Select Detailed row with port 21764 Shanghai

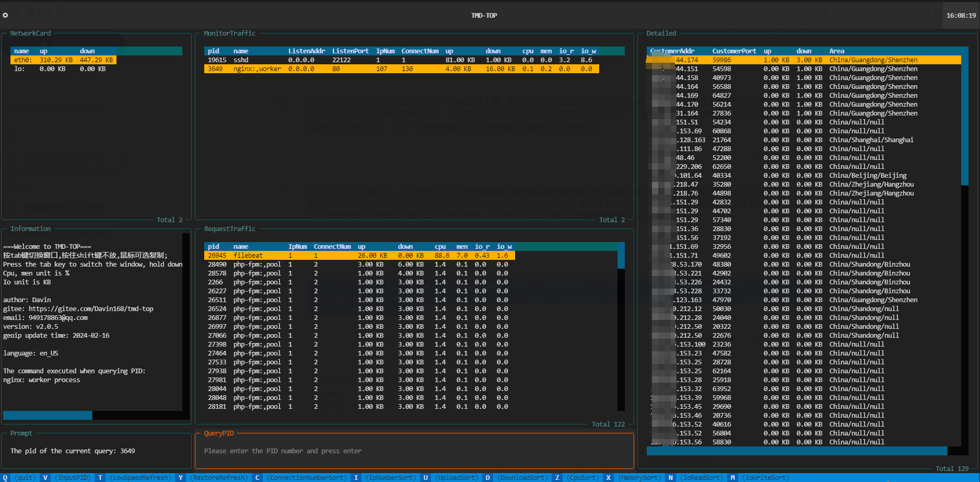click(x=804, y=140)
